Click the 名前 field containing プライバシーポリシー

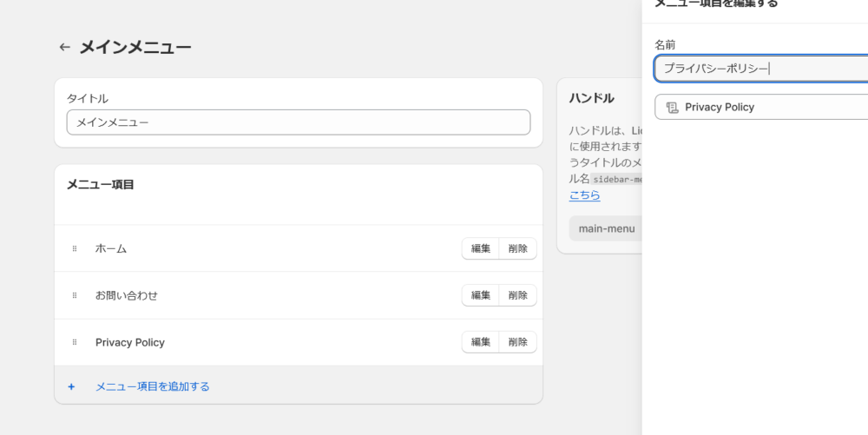(760, 69)
